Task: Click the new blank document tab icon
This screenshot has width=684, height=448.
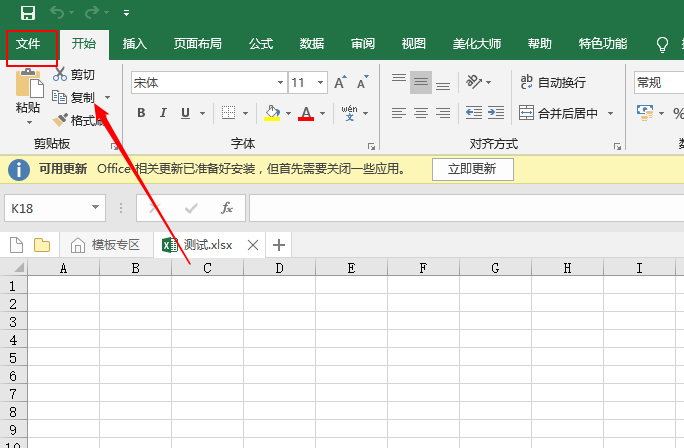Action: [x=16, y=245]
